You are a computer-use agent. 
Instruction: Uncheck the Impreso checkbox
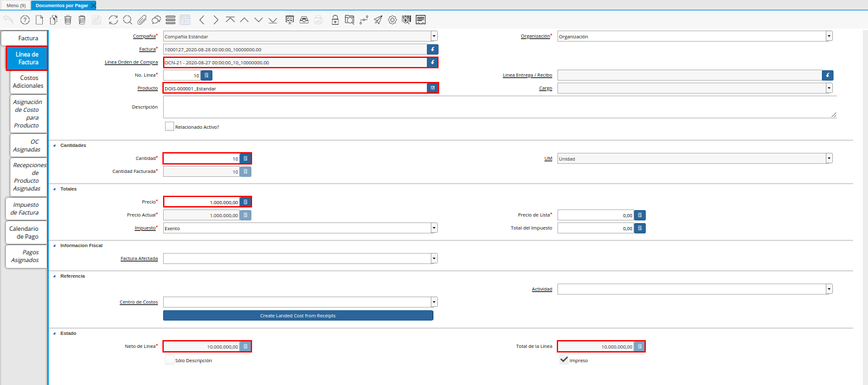(564, 360)
